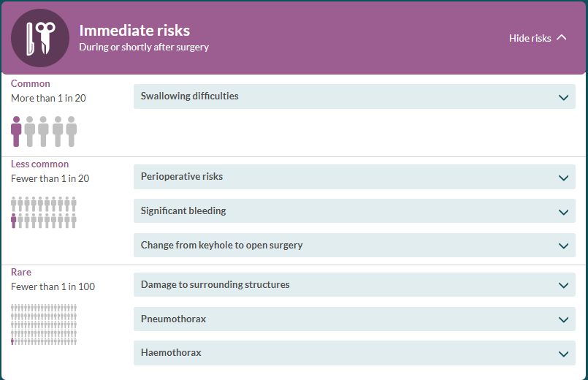Click the Less common 1 in 20 pictogram

(x=44, y=213)
